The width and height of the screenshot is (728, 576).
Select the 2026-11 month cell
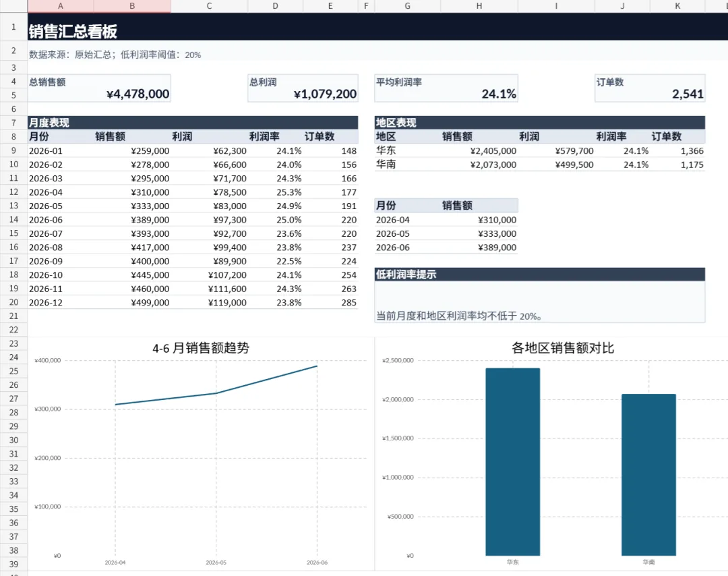click(61, 289)
